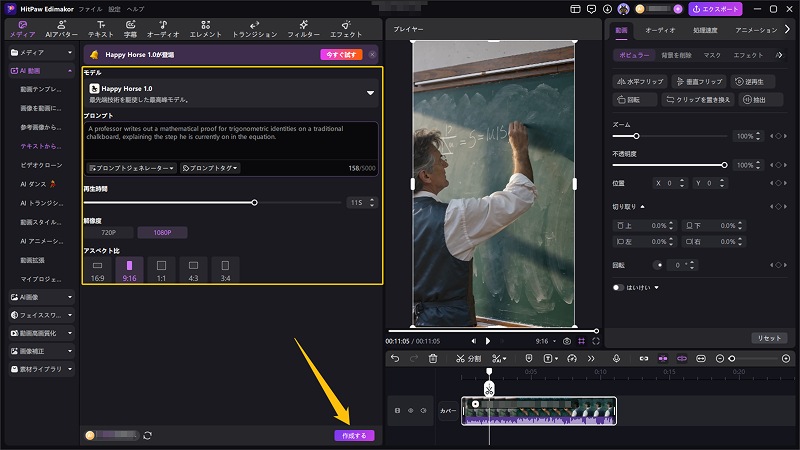Open the 設定 menu
Screen dimensions: 800x450
coord(114,9)
